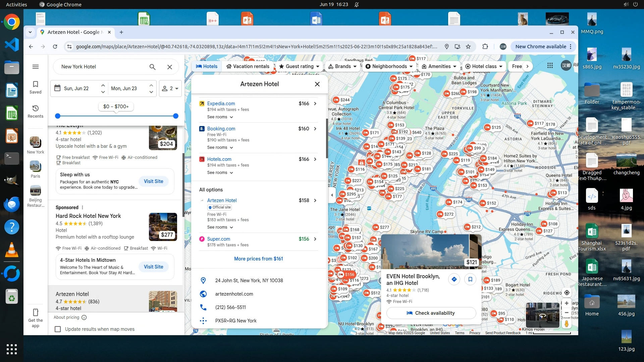Toggle the Hotels filter chip
The width and height of the screenshot is (644, 362).
tap(207, 66)
